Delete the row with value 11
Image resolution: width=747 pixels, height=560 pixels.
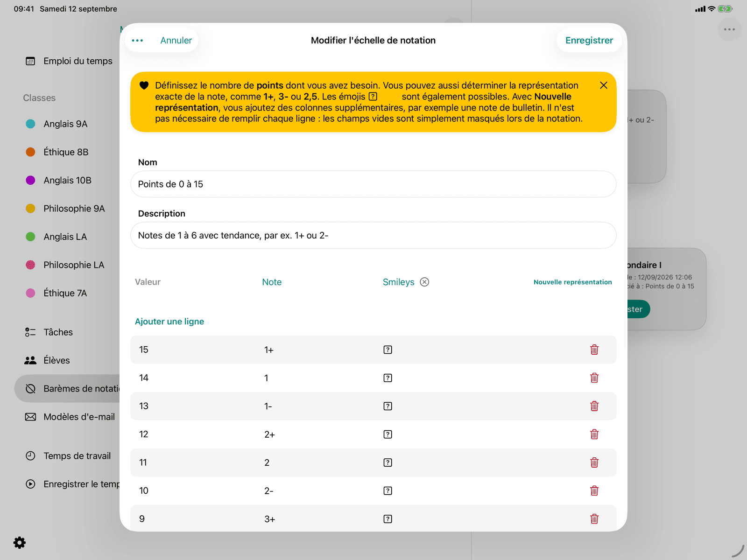pyautogui.click(x=594, y=462)
